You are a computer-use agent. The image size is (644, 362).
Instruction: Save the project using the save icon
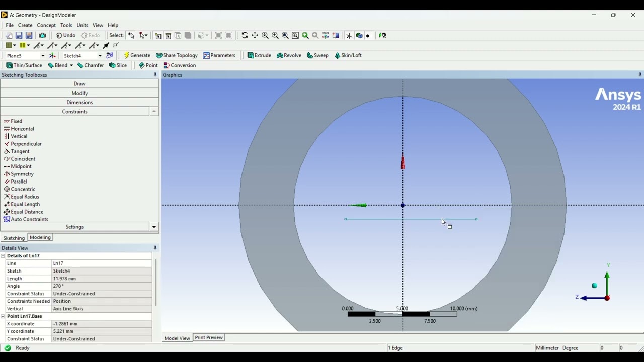point(19,35)
